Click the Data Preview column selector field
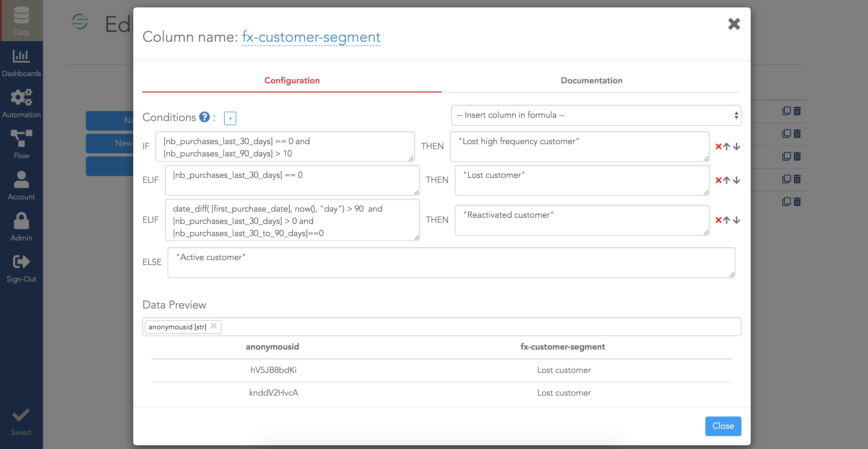 (x=442, y=327)
